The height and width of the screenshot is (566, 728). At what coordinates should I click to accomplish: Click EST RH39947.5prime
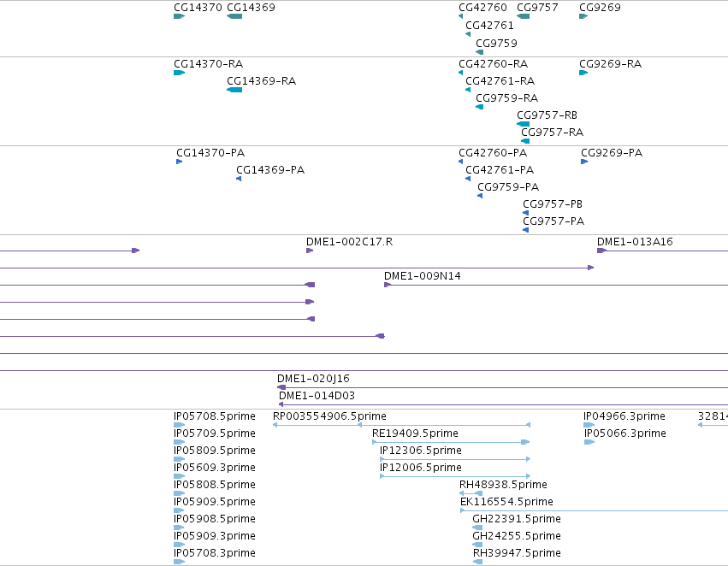pos(517,553)
